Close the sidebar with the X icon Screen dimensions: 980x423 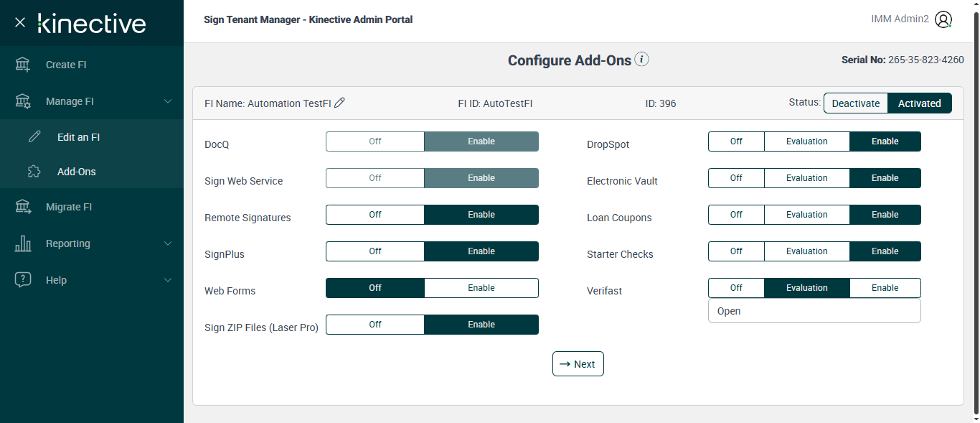(x=20, y=23)
